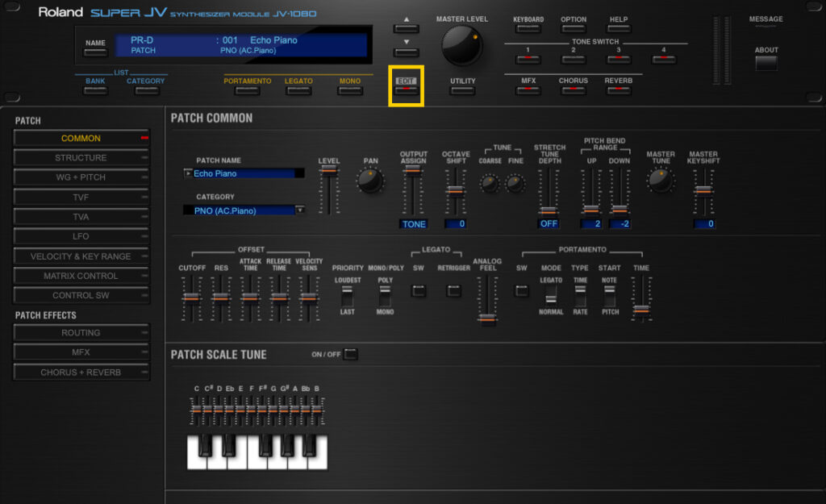The width and height of the screenshot is (826, 504).
Task: Click the MASTER LEVEL knob
Action: [461, 46]
